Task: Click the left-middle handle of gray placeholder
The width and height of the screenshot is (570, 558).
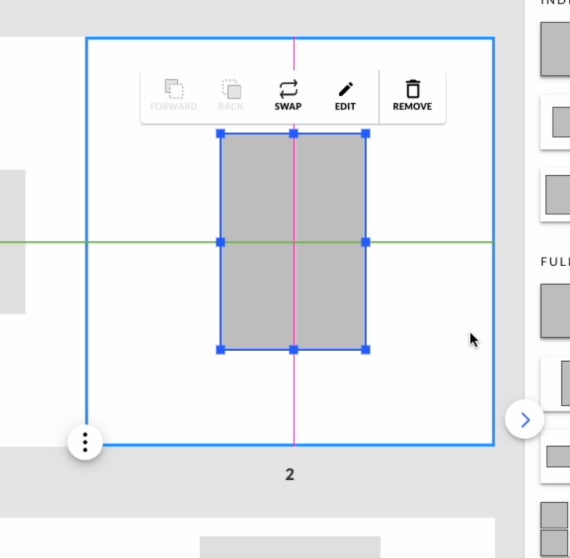Action: click(221, 242)
